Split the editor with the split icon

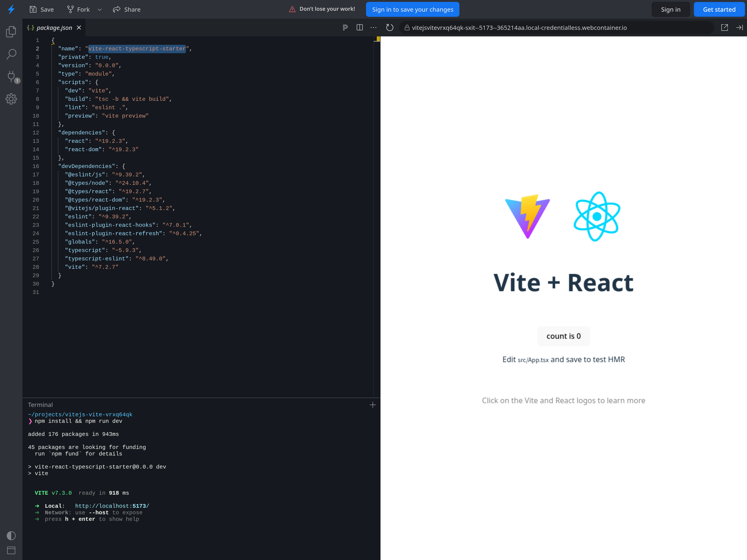click(x=360, y=28)
